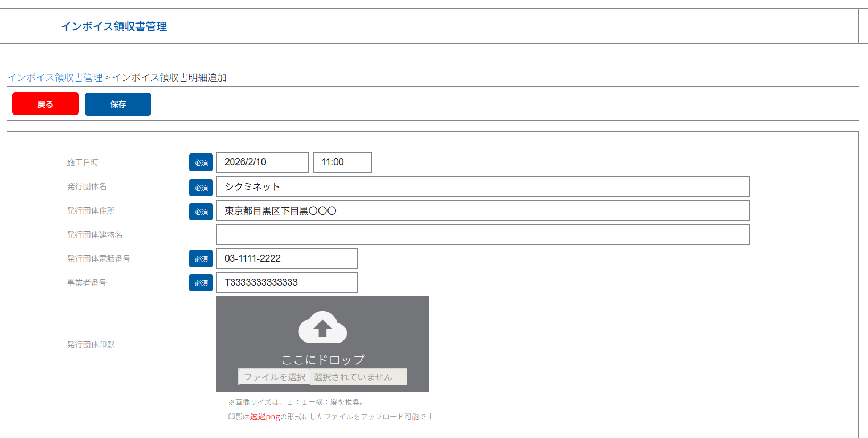Click the 必須 badge beside 事業者番号
The image size is (868, 438).
click(201, 283)
